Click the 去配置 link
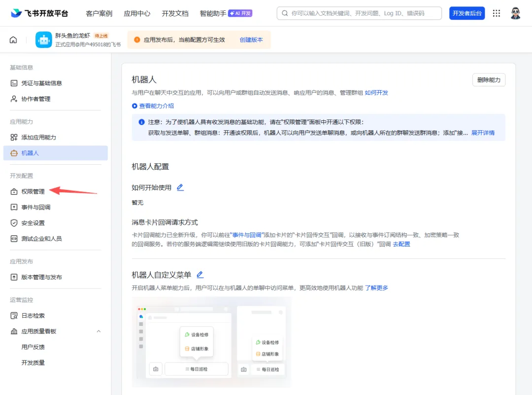 click(401, 244)
